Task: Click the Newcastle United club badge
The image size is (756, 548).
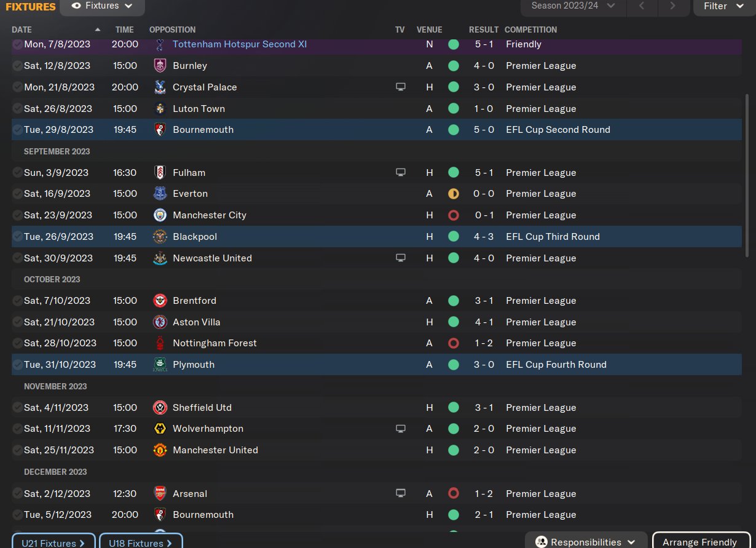Action: point(160,258)
